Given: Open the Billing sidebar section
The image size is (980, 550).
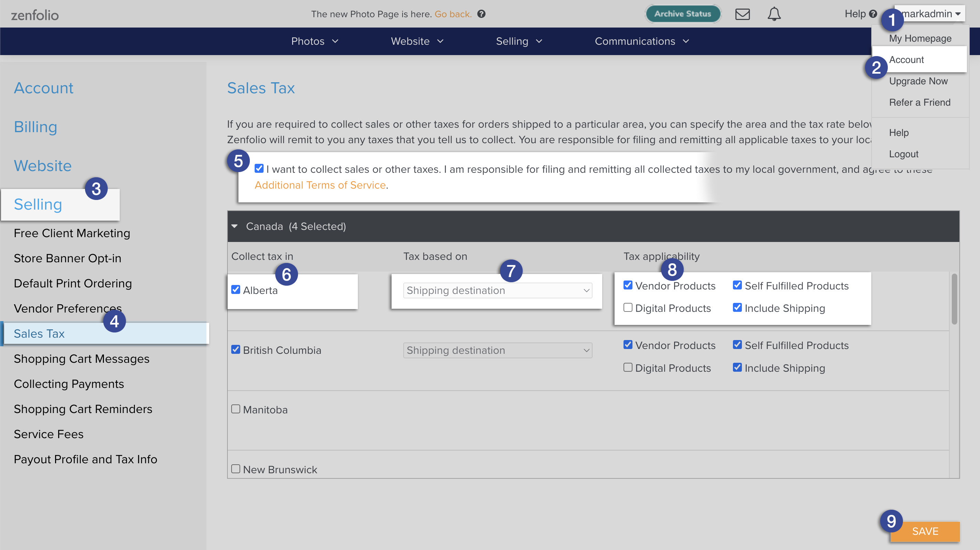Looking at the screenshot, I should click(x=35, y=127).
